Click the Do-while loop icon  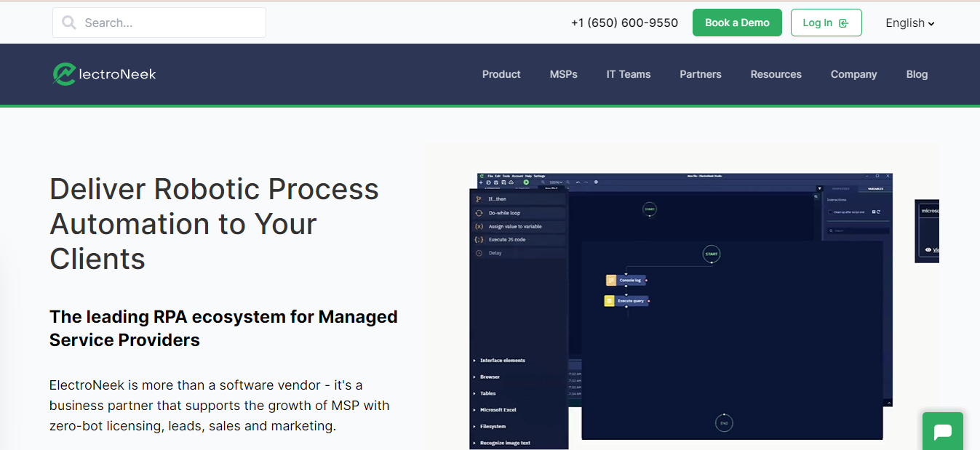479,213
